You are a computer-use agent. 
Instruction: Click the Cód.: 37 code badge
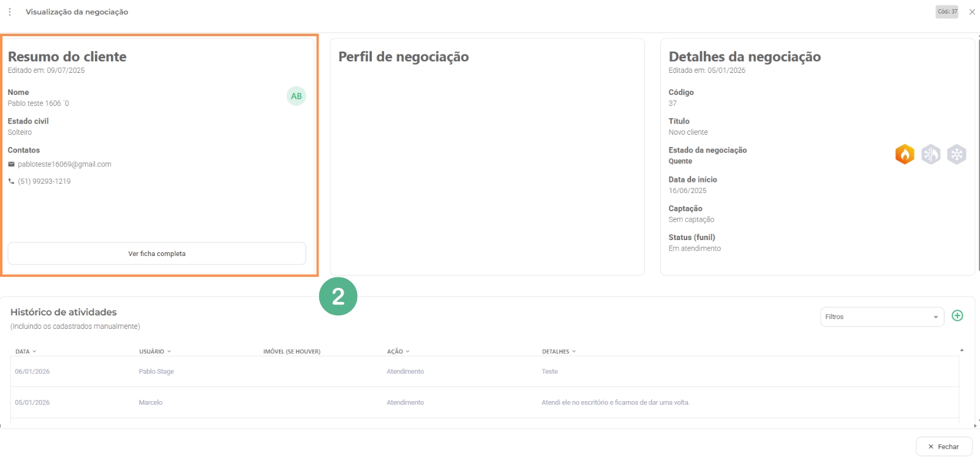(946, 12)
